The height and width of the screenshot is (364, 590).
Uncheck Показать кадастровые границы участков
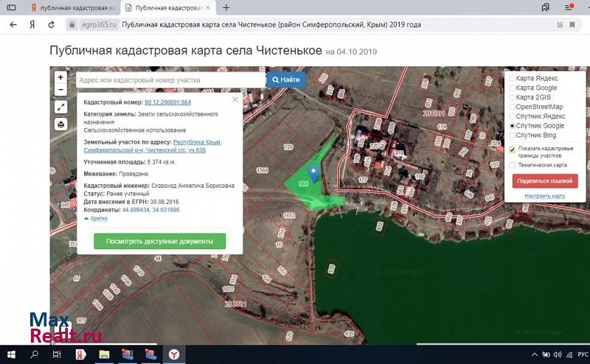[512, 149]
